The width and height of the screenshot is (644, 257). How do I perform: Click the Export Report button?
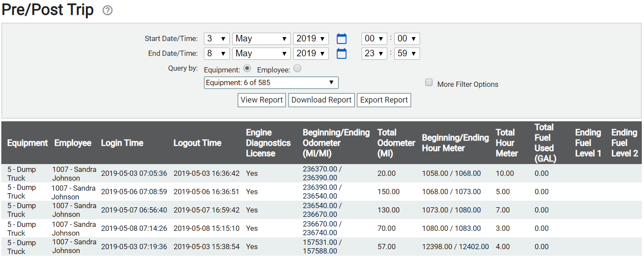tap(384, 100)
